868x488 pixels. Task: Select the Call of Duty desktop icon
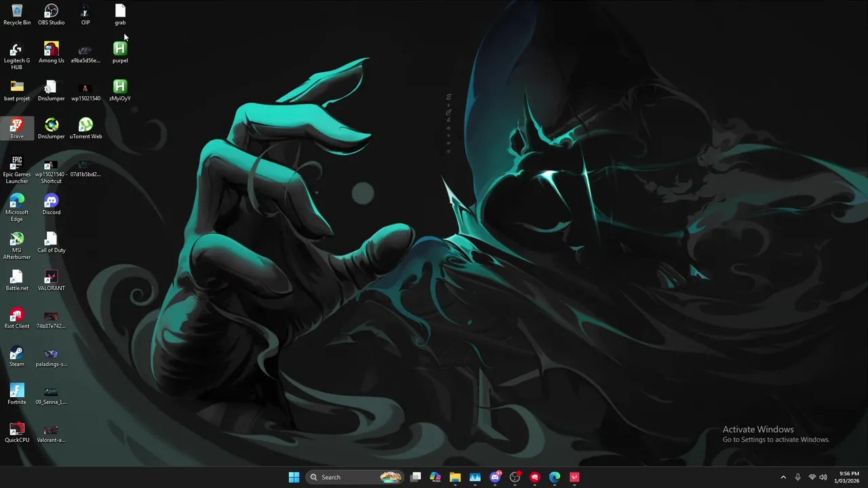click(x=52, y=243)
